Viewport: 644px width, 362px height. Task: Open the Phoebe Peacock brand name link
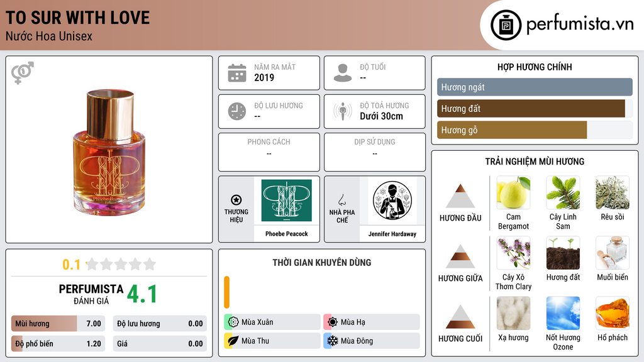286,234
